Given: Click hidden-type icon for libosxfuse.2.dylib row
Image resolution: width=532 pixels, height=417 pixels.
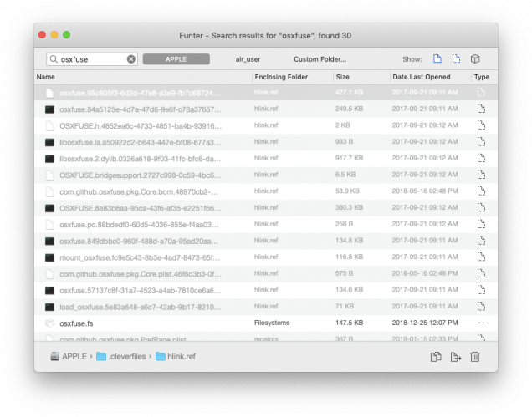Looking at the screenshot, I should [481, 158].
